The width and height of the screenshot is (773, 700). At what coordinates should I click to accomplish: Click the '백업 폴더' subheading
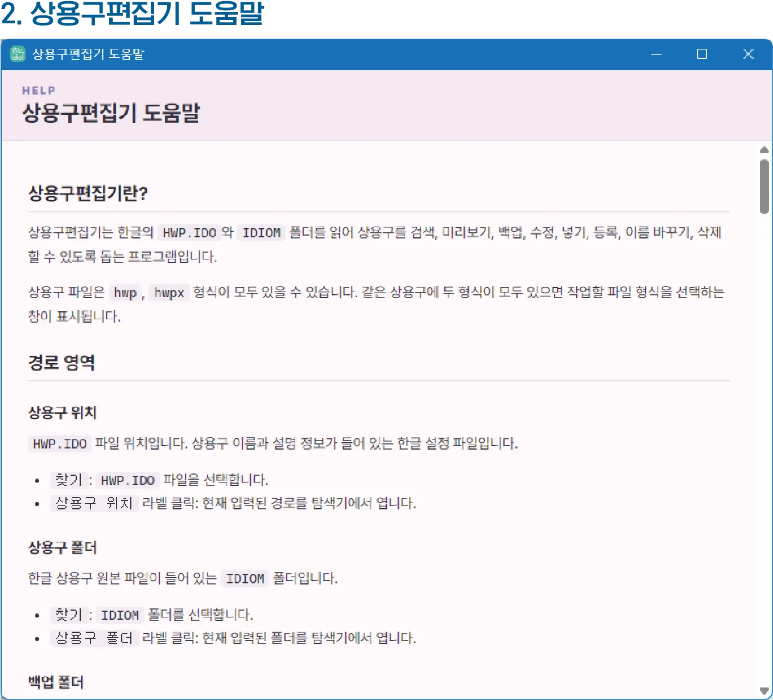click(x=56, y=682)
